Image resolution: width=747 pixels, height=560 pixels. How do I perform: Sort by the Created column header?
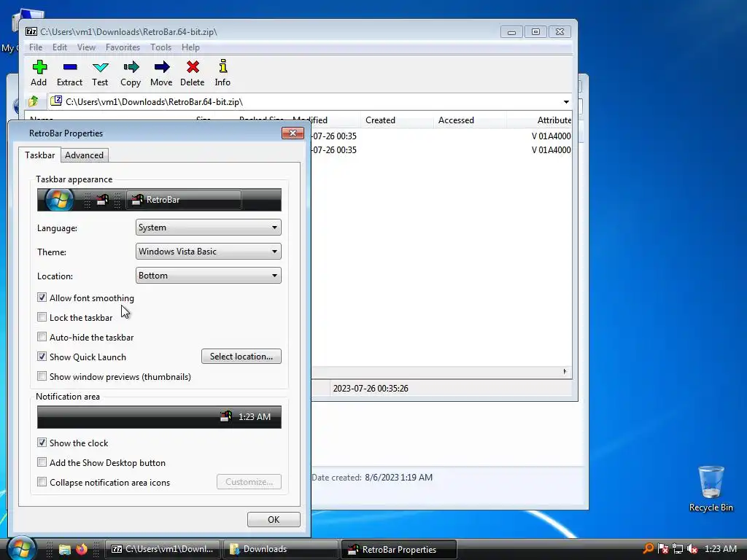click(397, 120)
